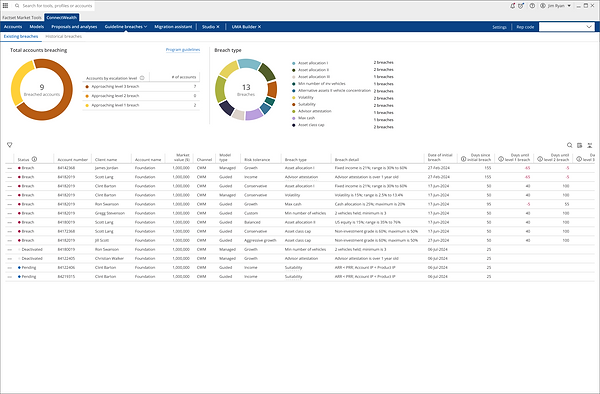Click the Suitability link in account 84219315 row

pyautogui.click(x=293, y=277)
